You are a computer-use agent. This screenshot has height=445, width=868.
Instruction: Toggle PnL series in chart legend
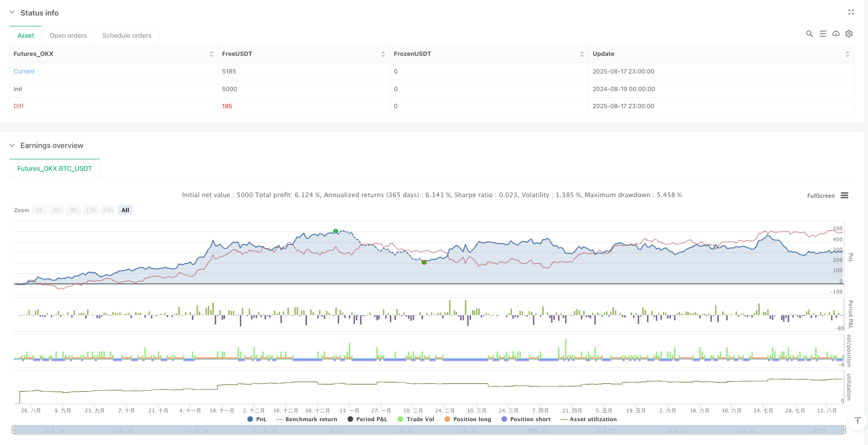pos(257,419)
